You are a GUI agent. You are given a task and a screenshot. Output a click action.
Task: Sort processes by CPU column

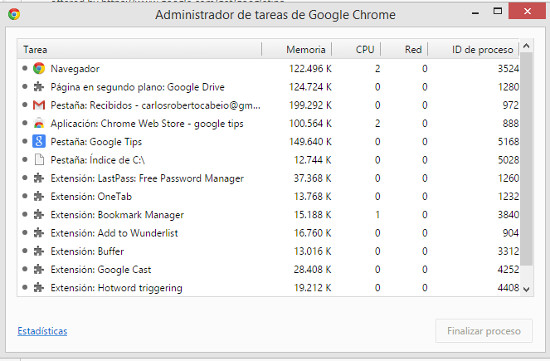pos(356,49)
